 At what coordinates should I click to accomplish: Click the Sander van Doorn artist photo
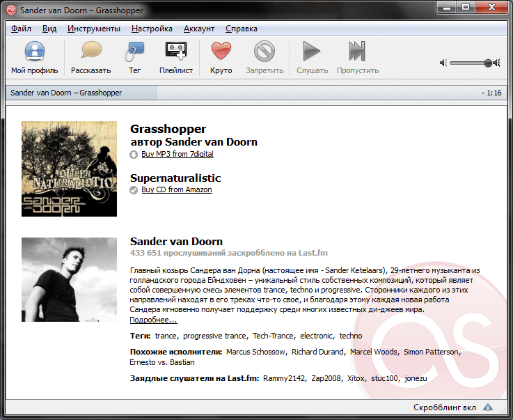(x=69, y=279)
